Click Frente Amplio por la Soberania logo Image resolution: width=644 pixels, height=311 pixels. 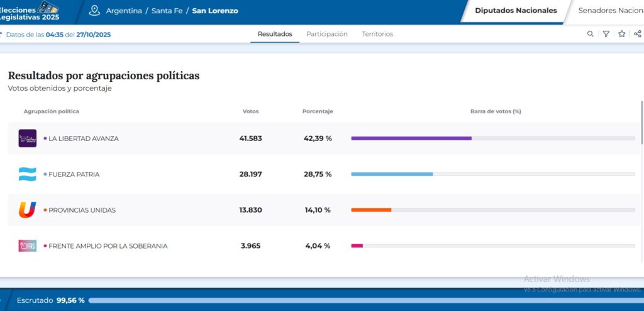click(28, 246)
